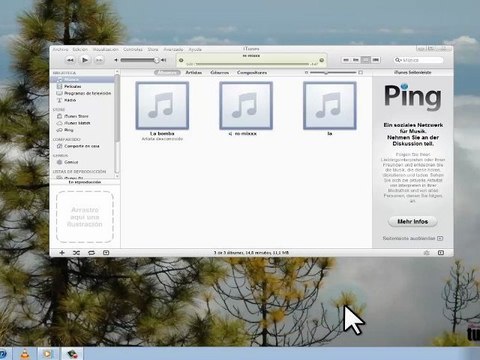
Task: Click the icon at right of track display
Action: [x=322, y=60]
